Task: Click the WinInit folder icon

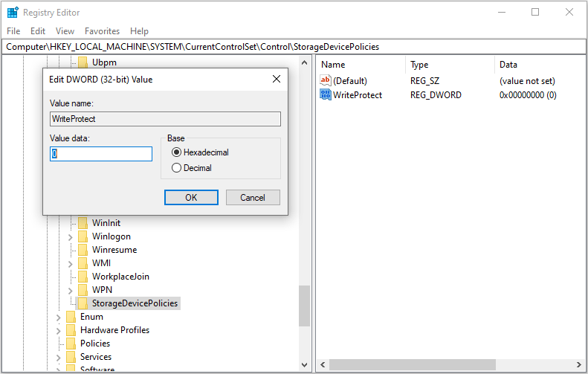Action: coord(83,223)
